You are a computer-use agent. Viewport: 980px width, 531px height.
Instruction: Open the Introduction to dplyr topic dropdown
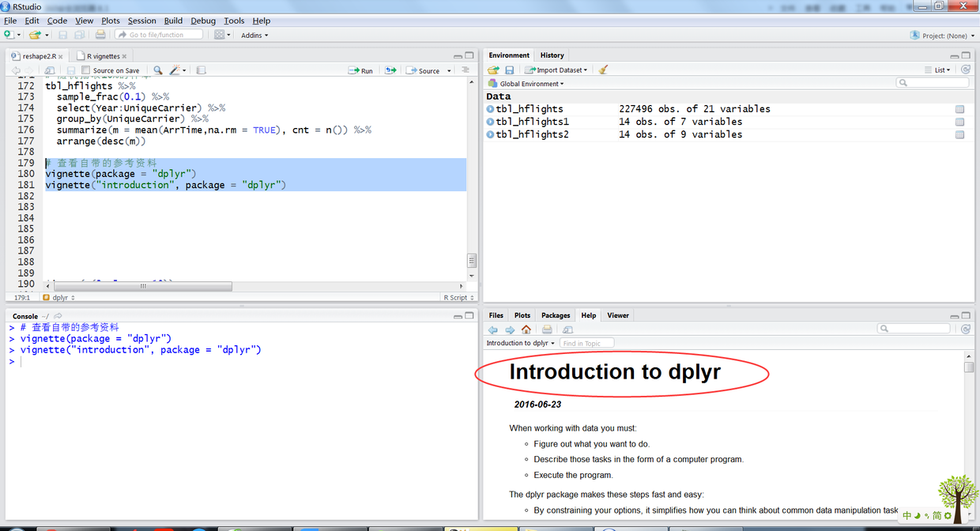[521, 343]
